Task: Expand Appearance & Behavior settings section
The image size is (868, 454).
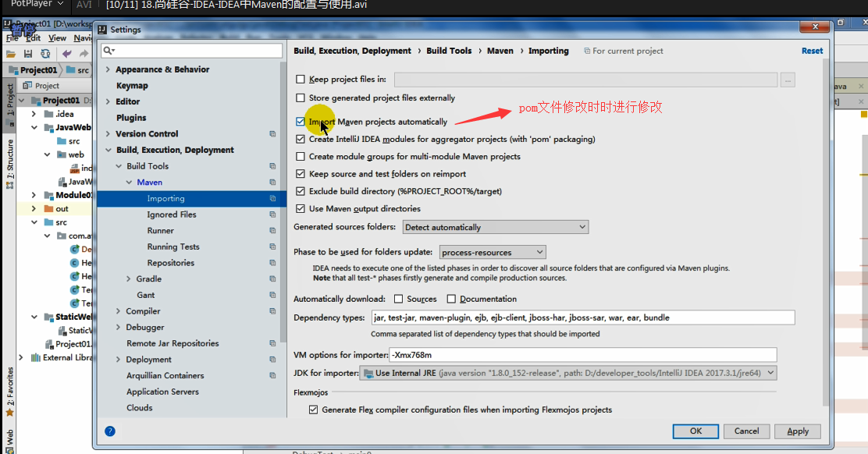Action: tap(108, 69)
